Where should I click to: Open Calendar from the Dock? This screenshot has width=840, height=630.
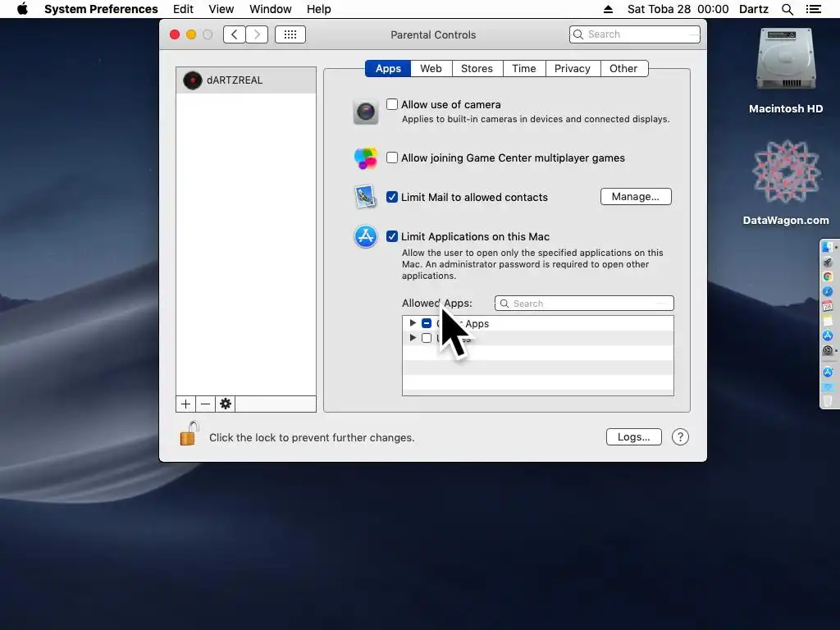(x=828, y=306)
